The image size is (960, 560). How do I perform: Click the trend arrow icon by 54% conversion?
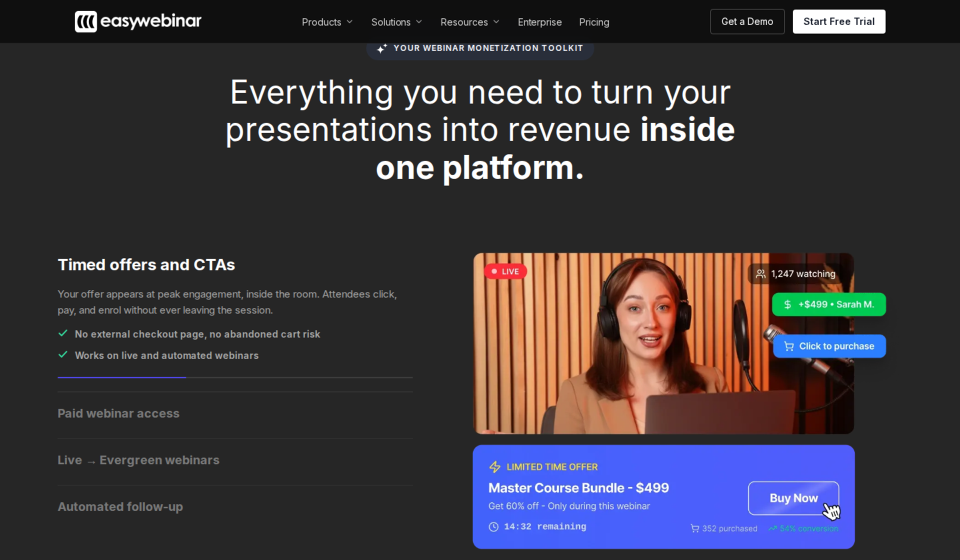(772, 528)
